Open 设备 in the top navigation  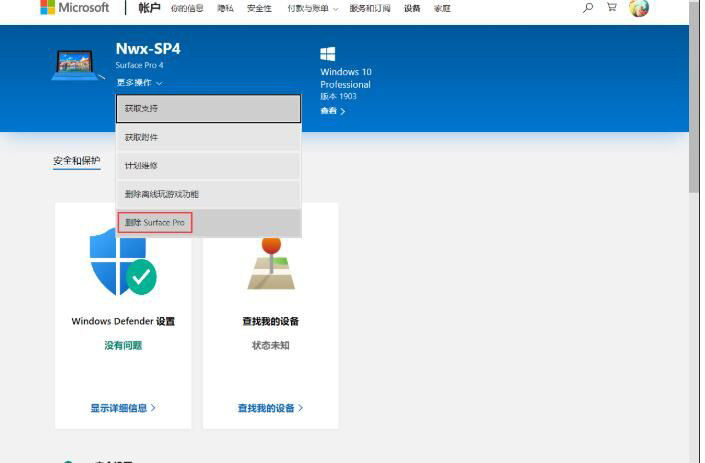coord(412,9)
